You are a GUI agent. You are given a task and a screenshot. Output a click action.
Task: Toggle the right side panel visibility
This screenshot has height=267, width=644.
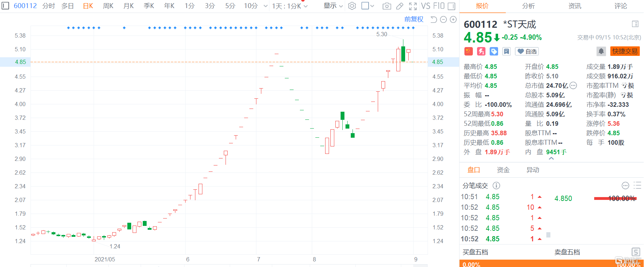coord(452,6)
